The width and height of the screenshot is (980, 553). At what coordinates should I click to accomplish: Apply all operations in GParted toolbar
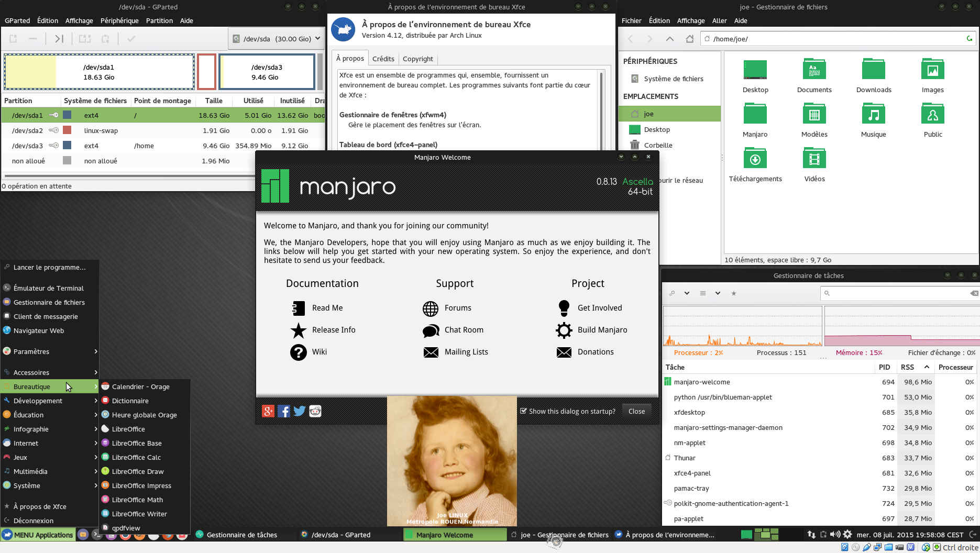tap(131, 39)
